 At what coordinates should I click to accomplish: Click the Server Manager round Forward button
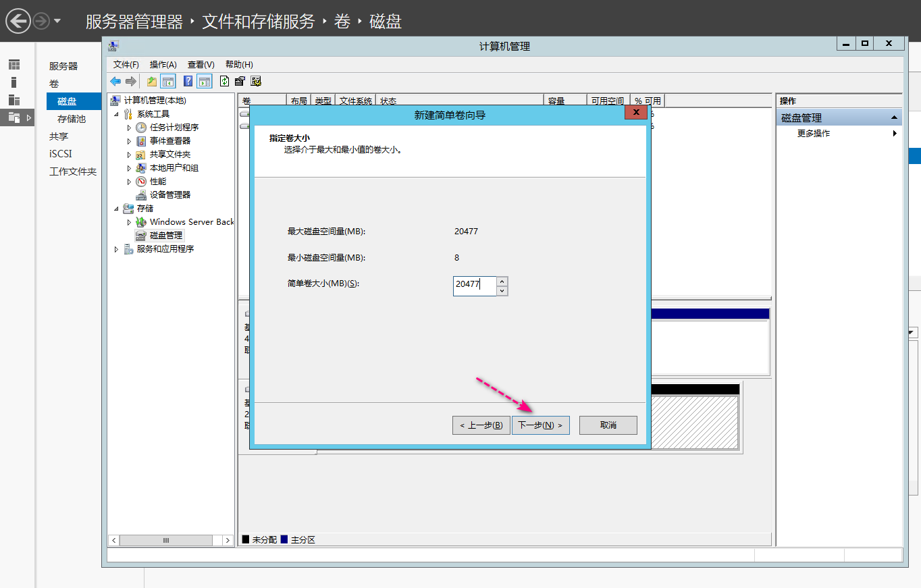pos(41,22)
